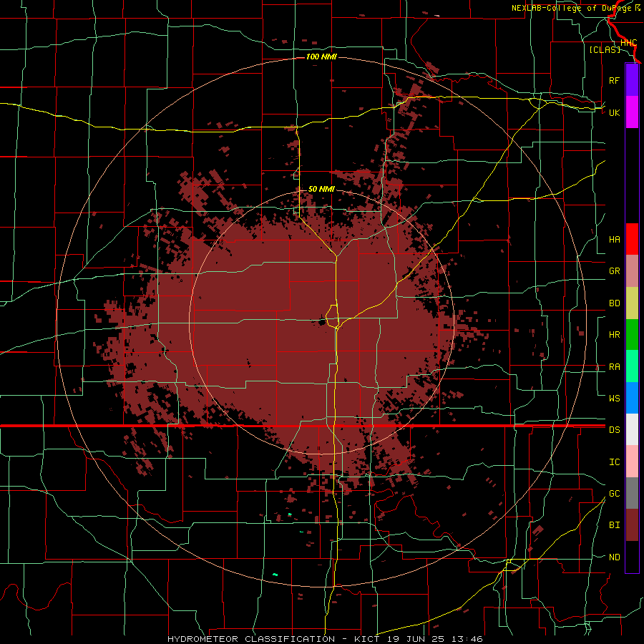Click the 'HR' legend label

(x=614, y=335)
